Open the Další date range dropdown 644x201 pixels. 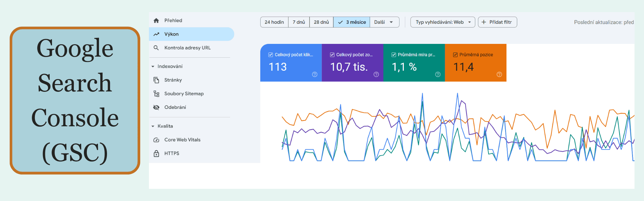(384, 22)
